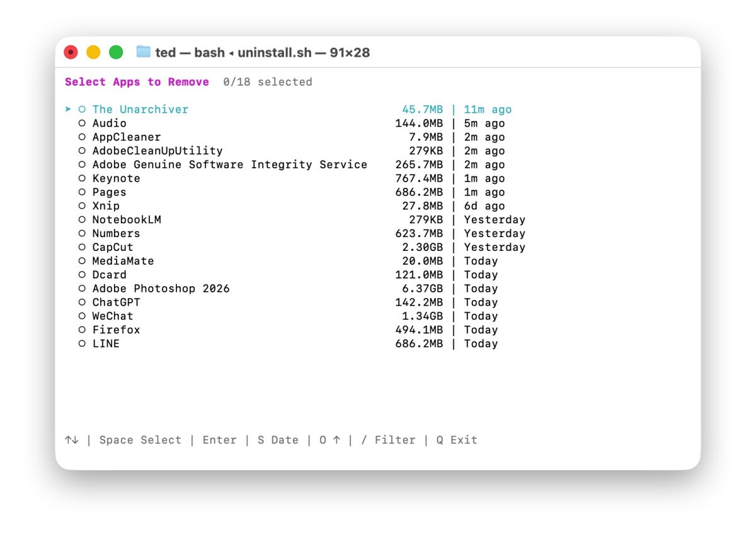Select the Numbers app name
This screenshot has height=544, width=756.
tap(116, 233)
